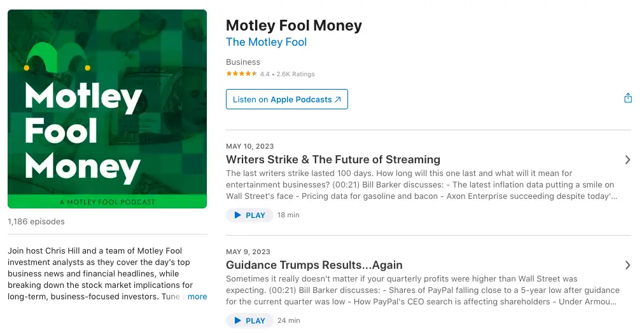Play the Writers Strike episode

pos(249,215)
